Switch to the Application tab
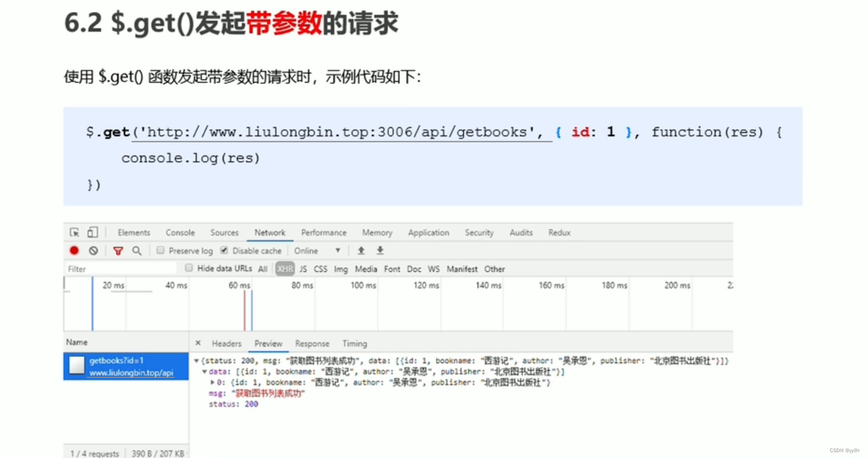The image size is (868, 458). (x=429, y=233)
